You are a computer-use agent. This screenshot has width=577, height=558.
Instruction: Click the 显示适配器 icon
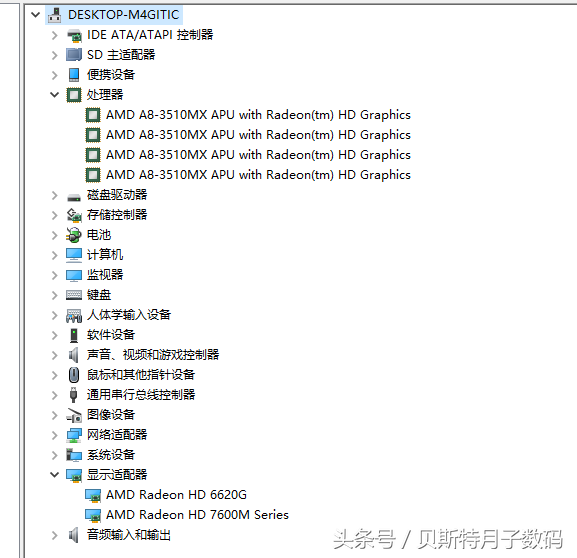(74, 475)
